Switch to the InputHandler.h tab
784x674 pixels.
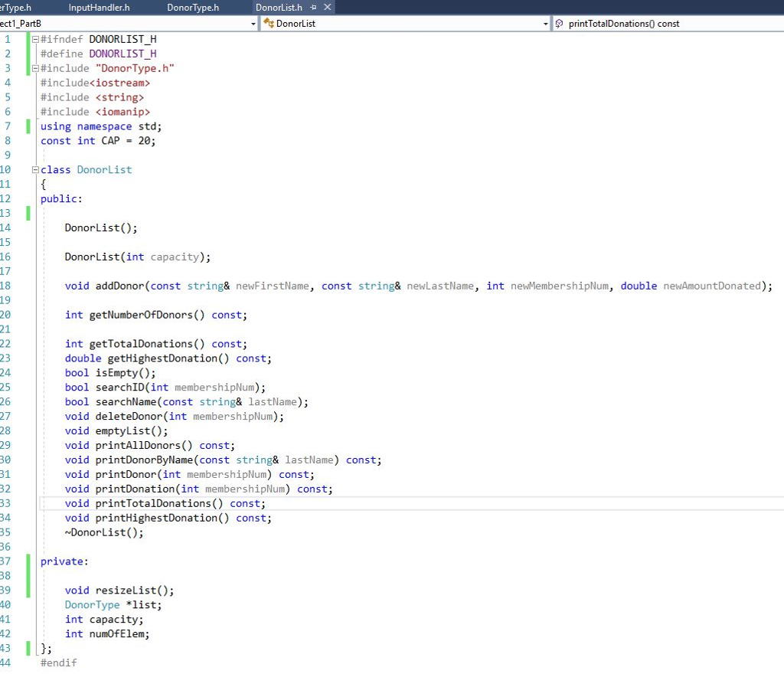click(x=99, y=7)
